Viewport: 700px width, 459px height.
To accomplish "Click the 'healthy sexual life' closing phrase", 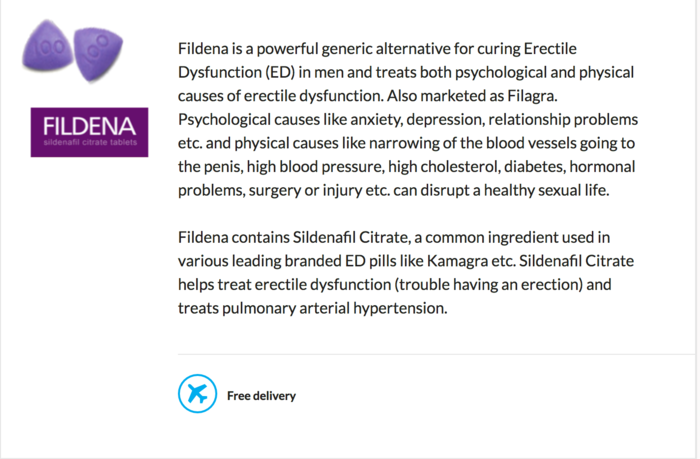I will coord(546,191).
